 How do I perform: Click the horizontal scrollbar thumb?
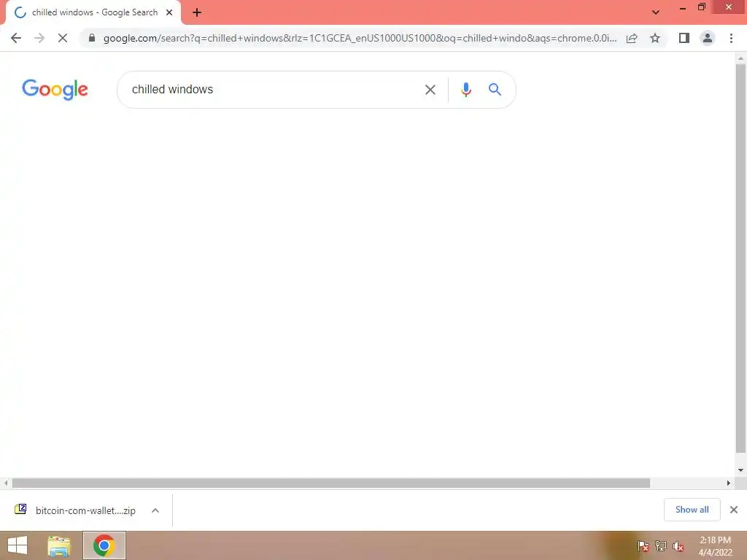point(331,483)
